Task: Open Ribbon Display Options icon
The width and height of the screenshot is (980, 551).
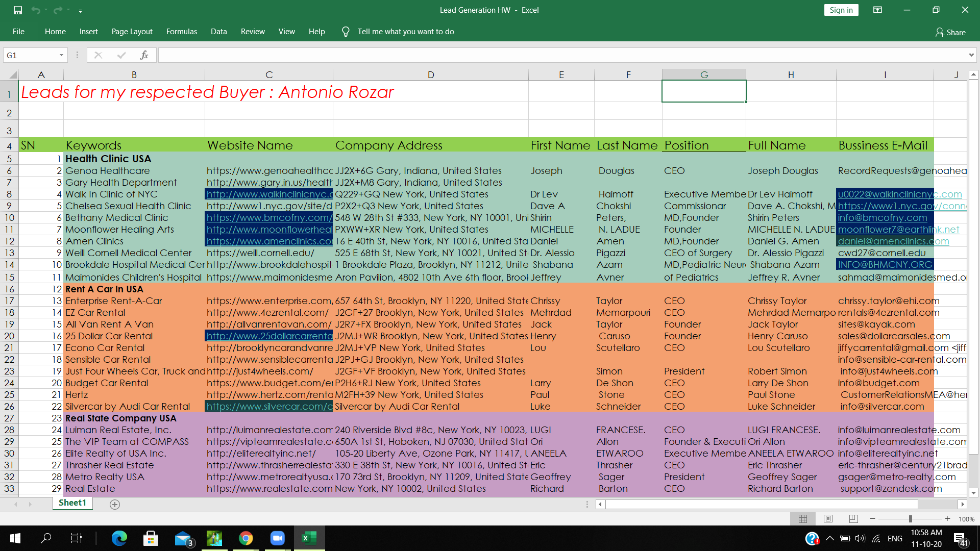Action: (x=877, y=10)
